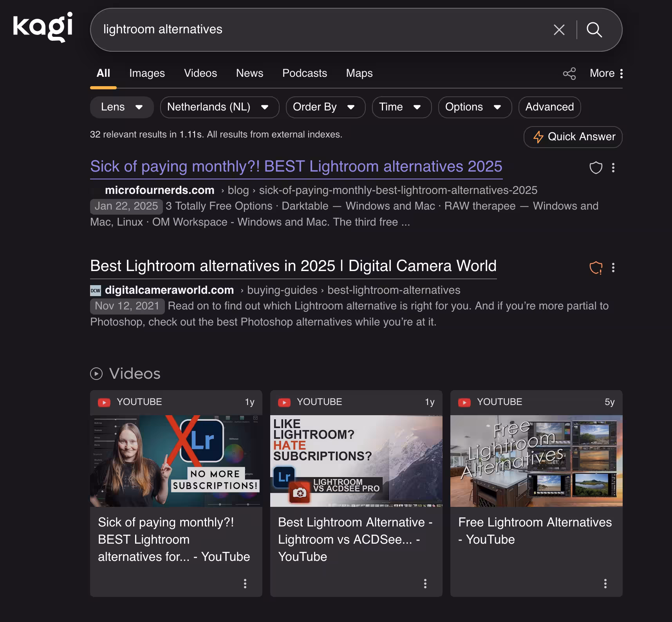Open the Netherlands (NL) region dropdown
The image size is (672, 622).
click(219, 107)
